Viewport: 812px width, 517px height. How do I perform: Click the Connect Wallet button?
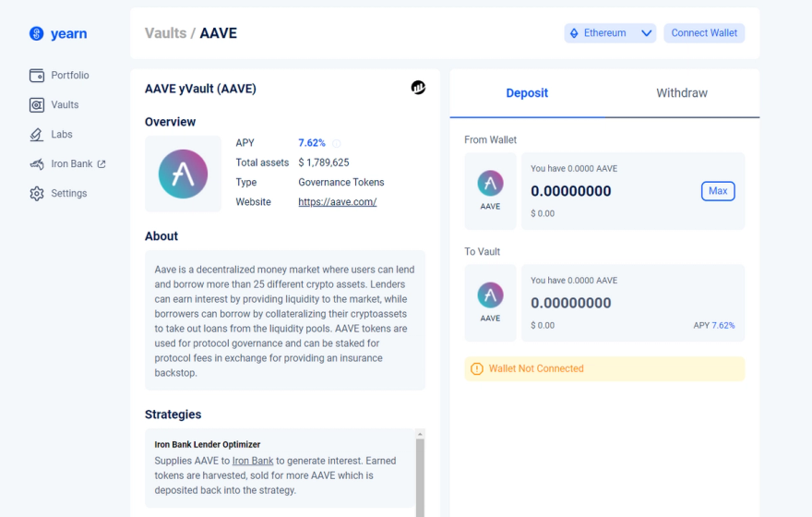704,33
